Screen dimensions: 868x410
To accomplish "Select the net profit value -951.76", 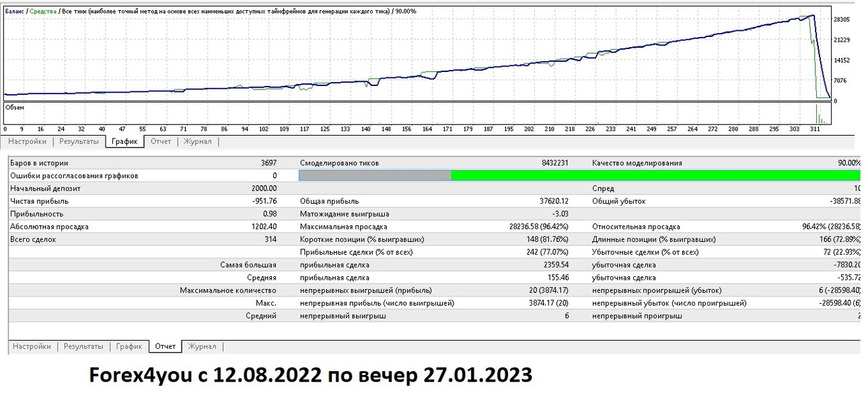I will click(x=264, y=201).
